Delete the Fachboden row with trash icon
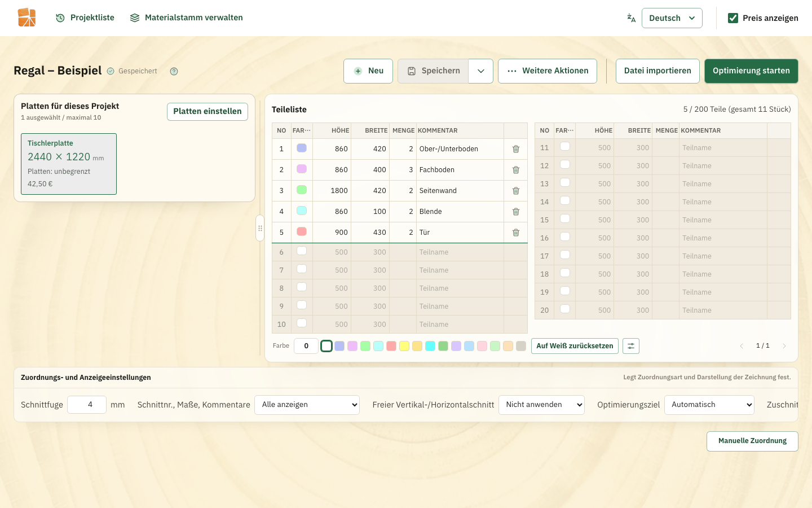 (x=515, y=170)
